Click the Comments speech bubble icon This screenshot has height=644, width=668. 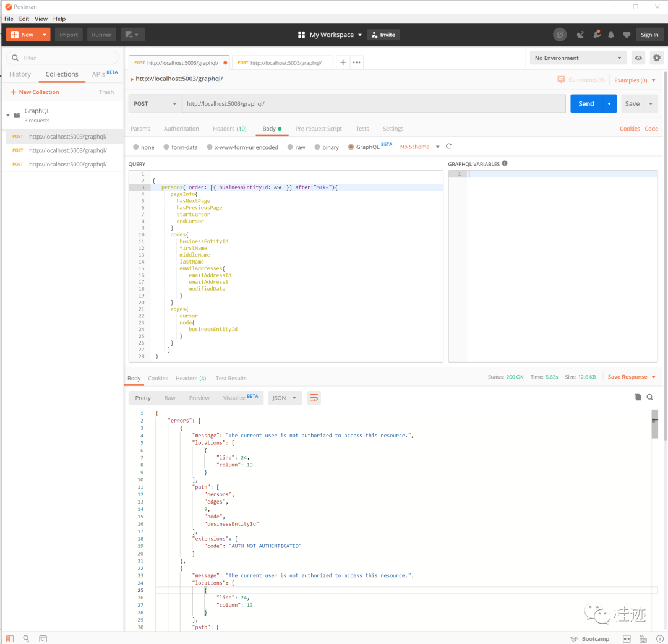[561, 80]
